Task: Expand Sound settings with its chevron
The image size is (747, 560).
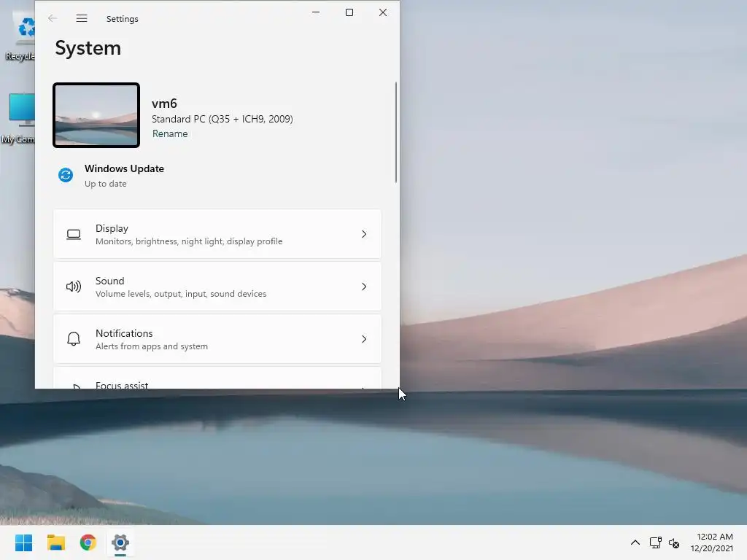Action: pyautogui.click(x=364, y=287)
